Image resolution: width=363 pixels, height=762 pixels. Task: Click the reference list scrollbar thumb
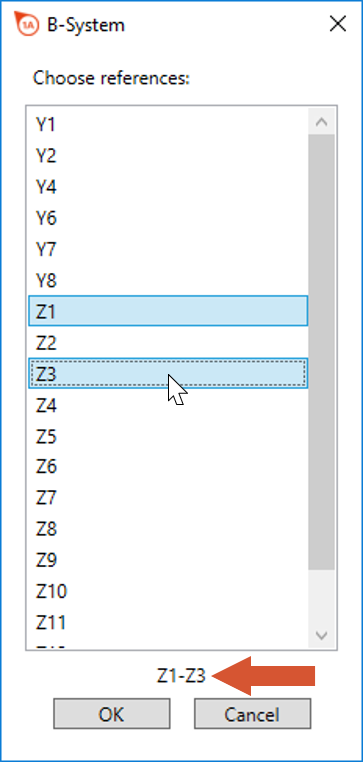click(x=321, y=352)
